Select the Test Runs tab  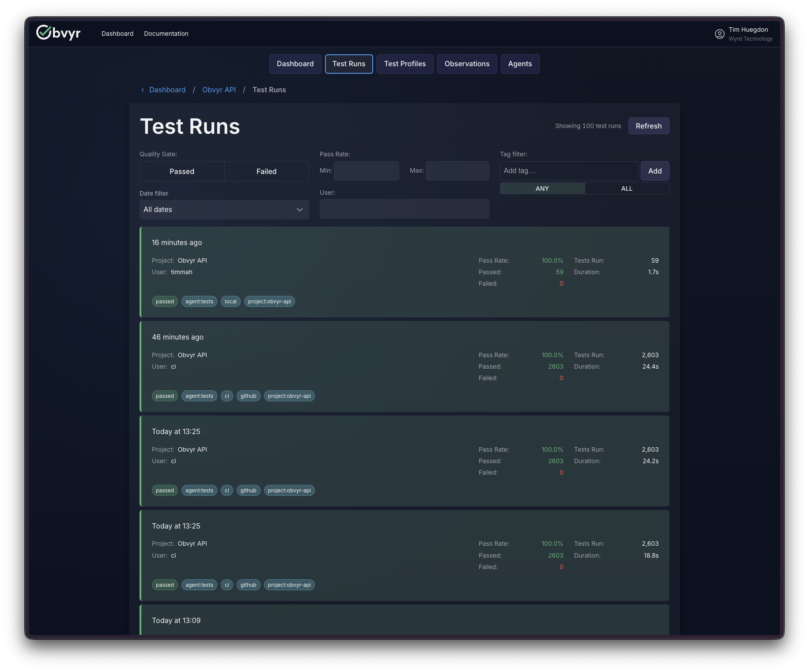click(x=349, y=64)
